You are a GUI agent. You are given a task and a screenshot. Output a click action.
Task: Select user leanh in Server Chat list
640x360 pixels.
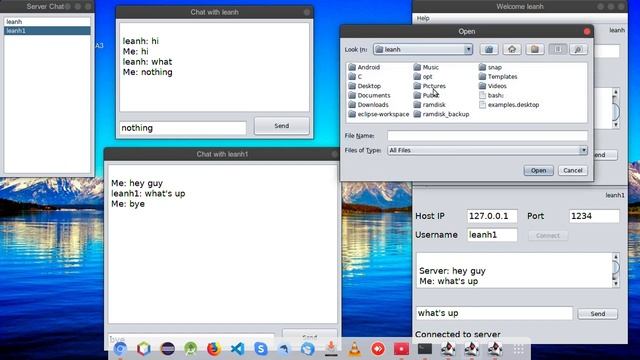(47, 22)
